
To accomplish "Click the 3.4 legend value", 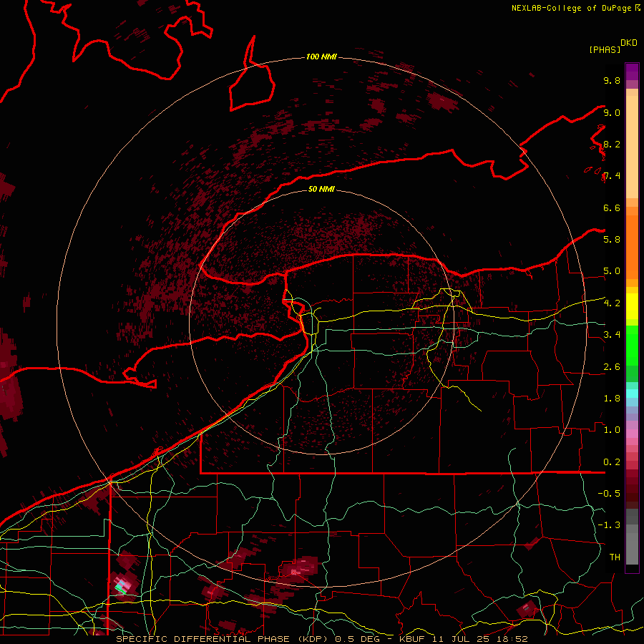I will point(612,335).
